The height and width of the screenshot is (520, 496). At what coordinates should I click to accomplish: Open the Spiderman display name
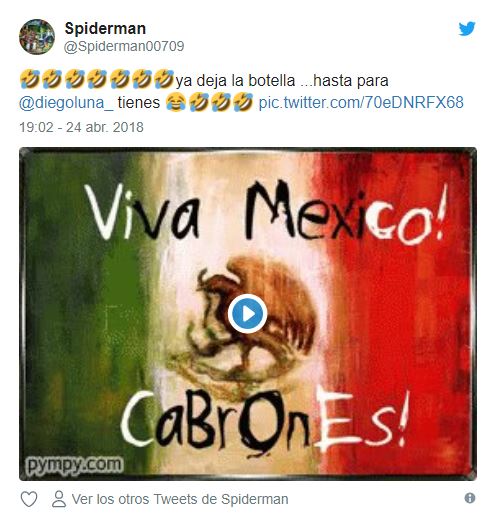point(105,28)
